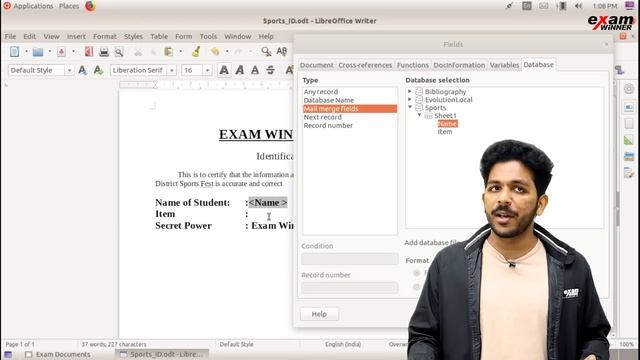Click the Help button
Screen dimensions: 640x360
coord(319,314)
